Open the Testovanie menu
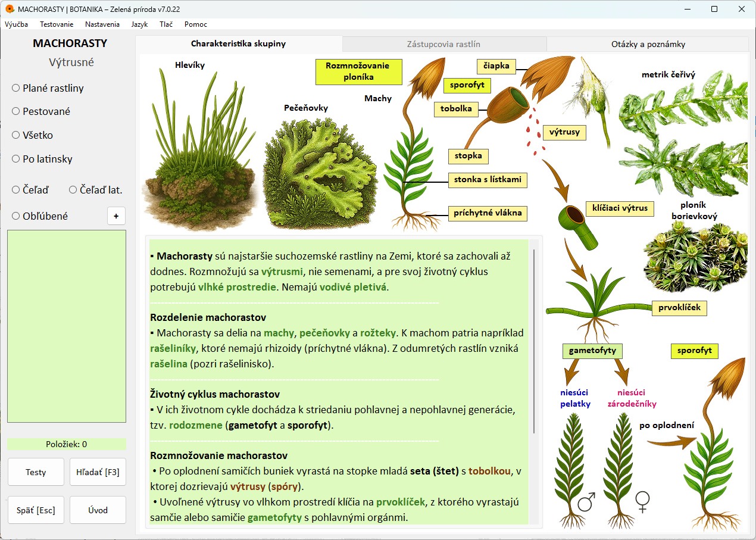Image resolution: width=756 pixels, height=540 pixels. pos(57,24)
